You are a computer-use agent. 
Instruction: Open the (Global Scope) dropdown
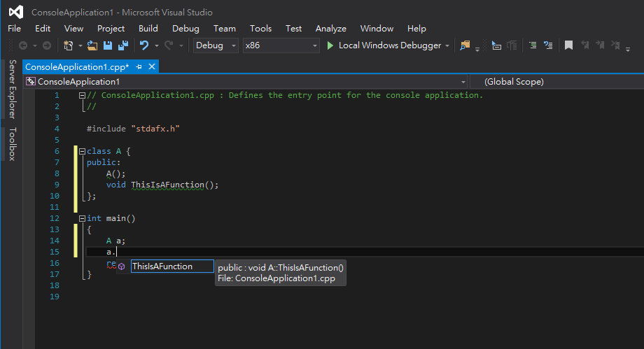tap(557, 82)
